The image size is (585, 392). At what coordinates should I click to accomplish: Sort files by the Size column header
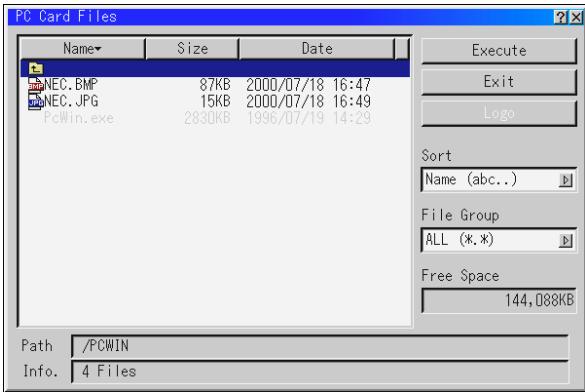point(192,48)
